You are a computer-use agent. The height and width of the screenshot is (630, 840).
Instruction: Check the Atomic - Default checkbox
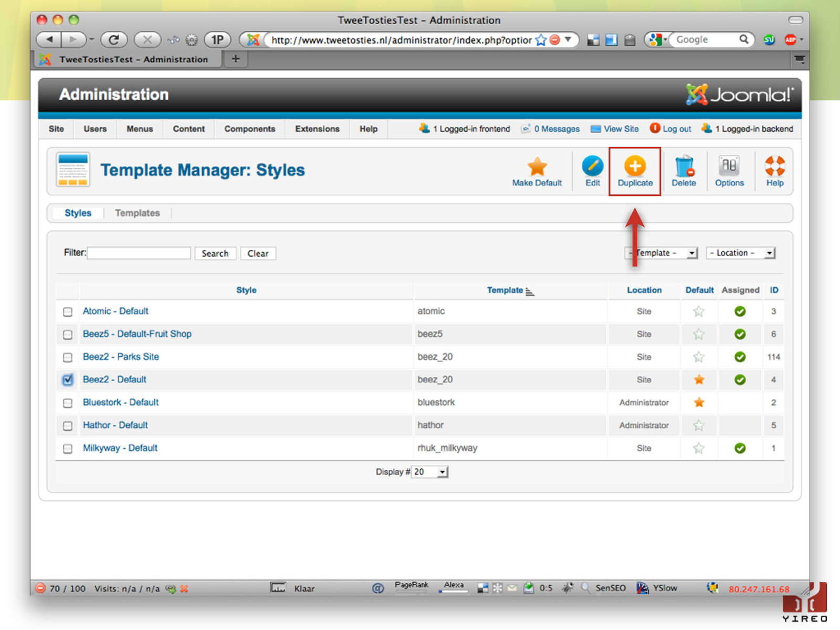click(x=68, y=312)
